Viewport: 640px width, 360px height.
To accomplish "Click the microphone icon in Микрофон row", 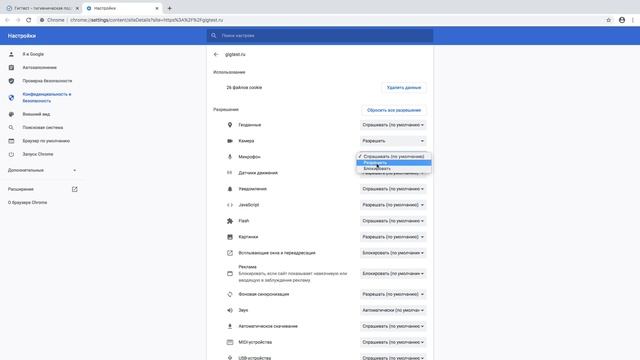I will tap(230, 157).
